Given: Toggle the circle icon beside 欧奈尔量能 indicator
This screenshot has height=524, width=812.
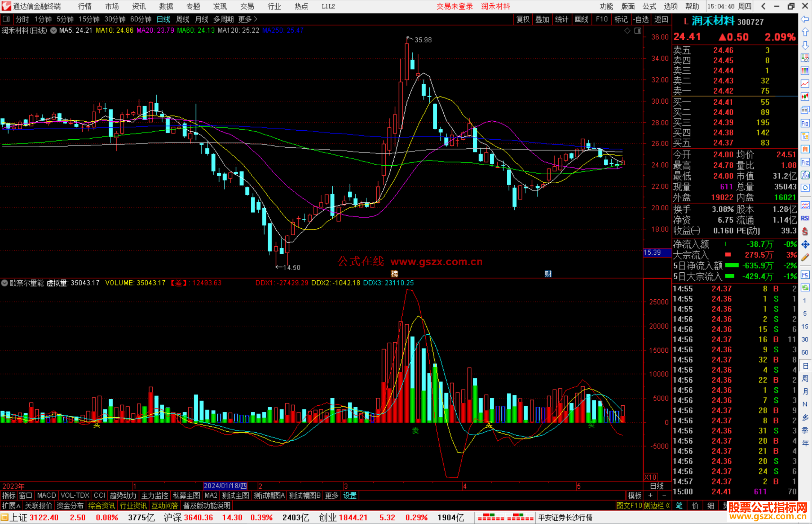Looking at the screenshot, I should pos(5,283).
